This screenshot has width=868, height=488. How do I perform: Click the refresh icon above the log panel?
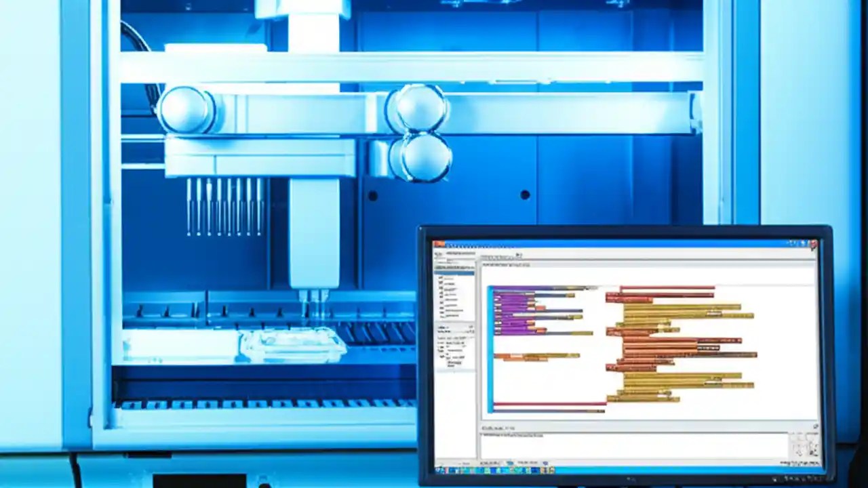(815, 425)
